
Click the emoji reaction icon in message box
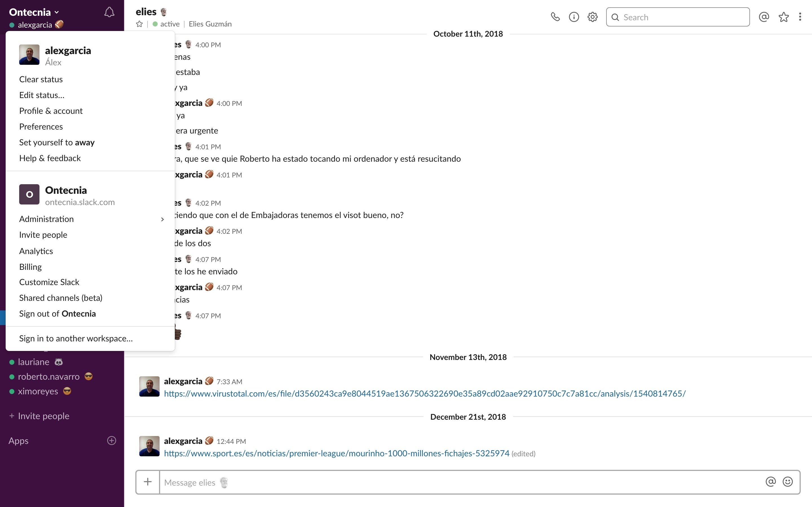click(x=789, y=482)
